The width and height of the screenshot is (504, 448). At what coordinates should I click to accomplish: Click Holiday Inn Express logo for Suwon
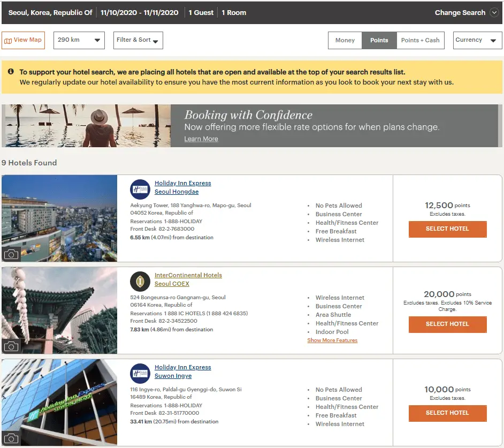click(x=140, y=373)
